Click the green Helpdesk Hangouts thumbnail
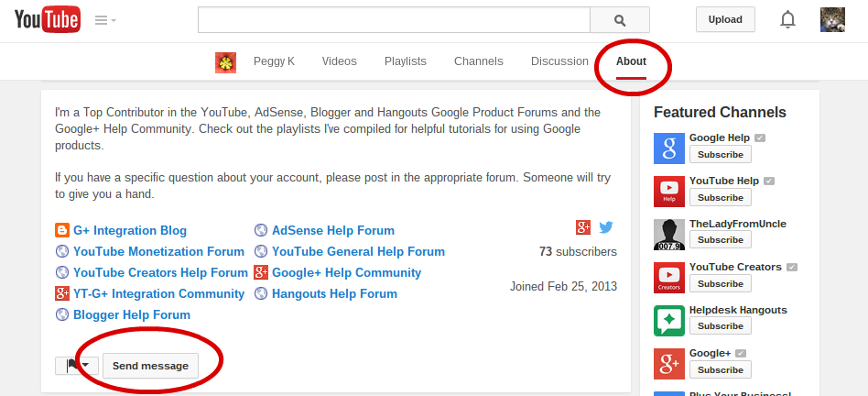Screen dimensions: 868x396 (669, 321)
